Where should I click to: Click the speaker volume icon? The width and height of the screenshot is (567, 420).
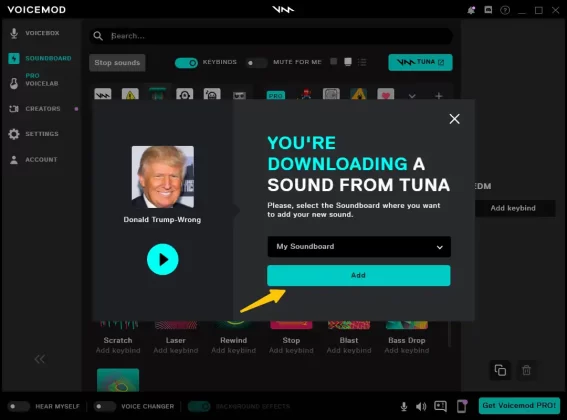421,407
